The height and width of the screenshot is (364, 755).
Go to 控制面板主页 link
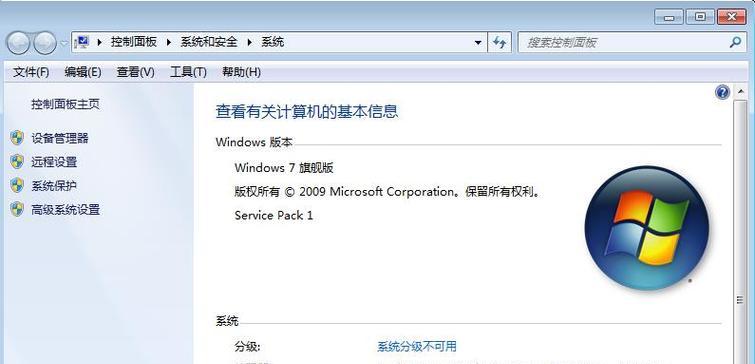pyautogui.click(x=65, y=104)
